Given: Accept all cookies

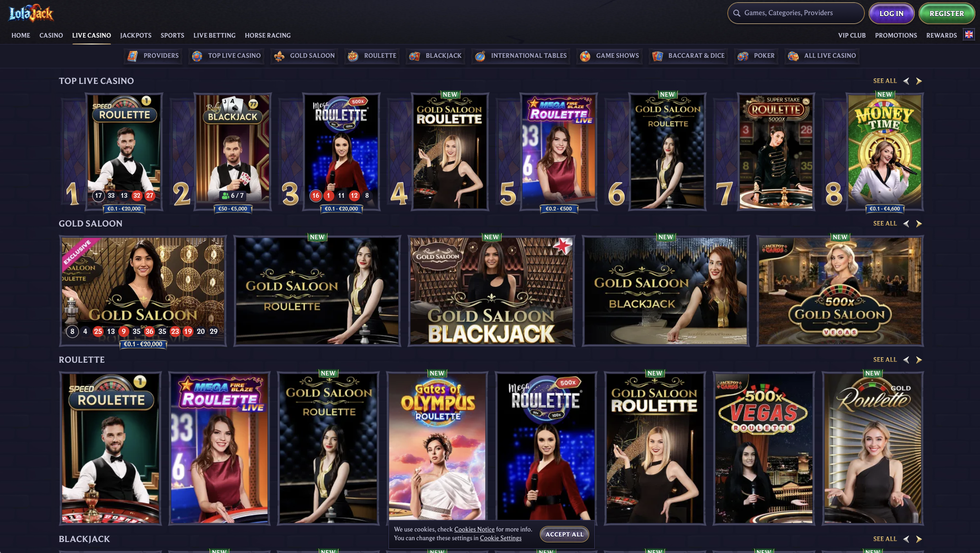Looking at the screenshot, I should coord(565,534).
